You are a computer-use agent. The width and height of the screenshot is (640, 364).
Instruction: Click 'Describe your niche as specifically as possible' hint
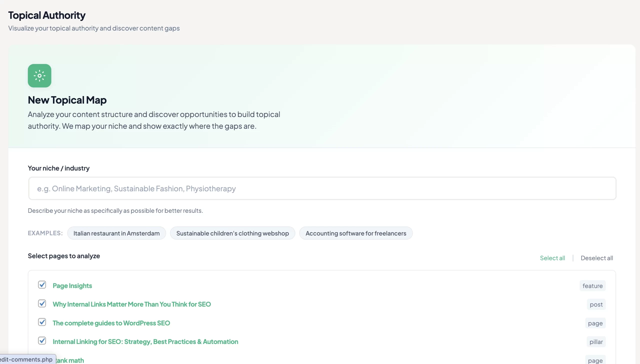115,210
